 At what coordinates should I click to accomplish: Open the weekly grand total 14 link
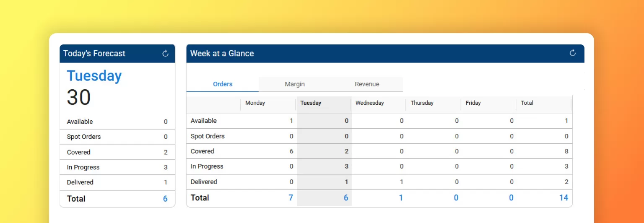pos(563,198)
